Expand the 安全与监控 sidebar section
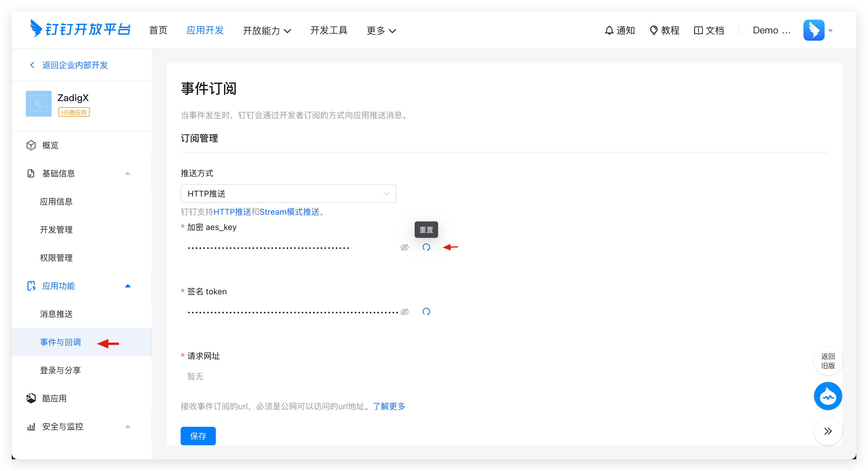Image resolution: width=868 pixels, height=471 pixels. pos(128,426)
